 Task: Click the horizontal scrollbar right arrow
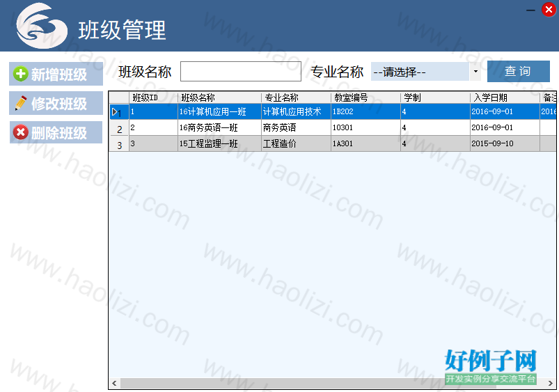551,384
